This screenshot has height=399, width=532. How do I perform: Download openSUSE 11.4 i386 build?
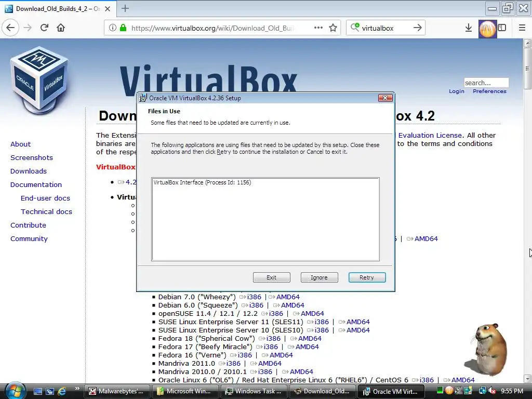pyautogui.click(x=276, y=313)
